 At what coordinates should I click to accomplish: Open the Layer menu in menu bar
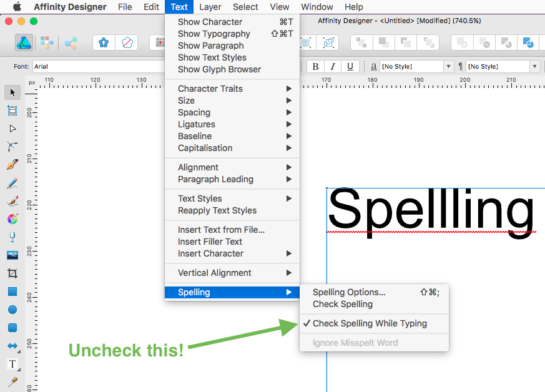(210, 7)
